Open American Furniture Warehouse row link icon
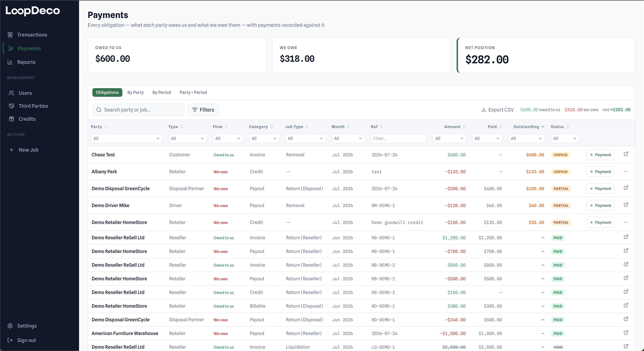The height and width of the screenshot is (351, 644). point(626,332)
